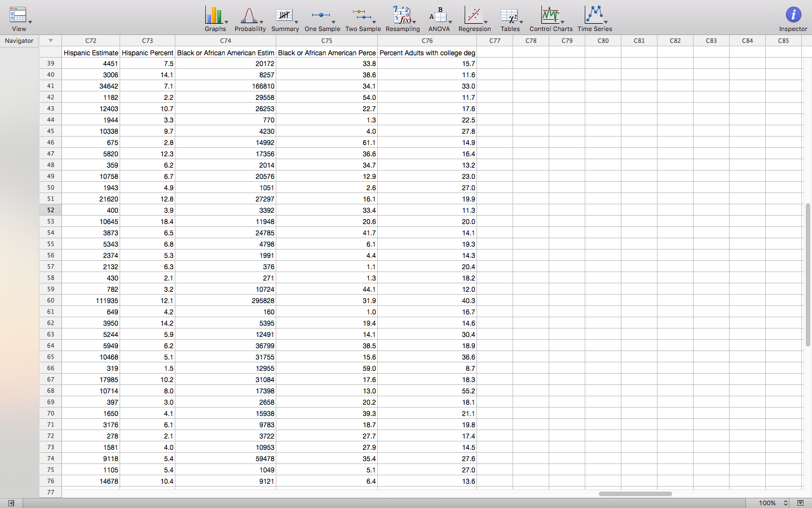812x508 pixels.
Task: Select the Black or African American Estim name cell
Action: tap(226, 52)
